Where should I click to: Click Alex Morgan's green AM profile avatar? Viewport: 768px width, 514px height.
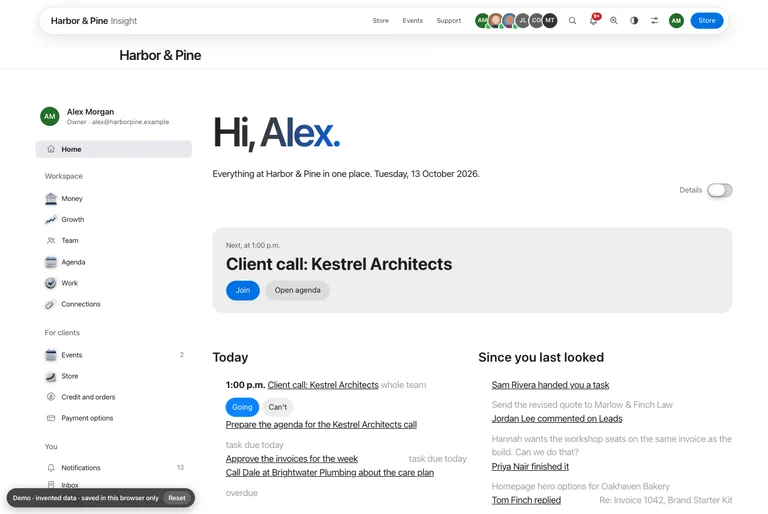pyautogui.click(x=50, y=117)
